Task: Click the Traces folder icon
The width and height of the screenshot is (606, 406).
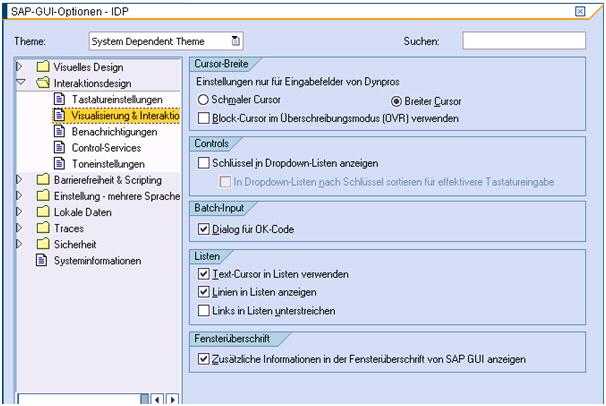Action: click(x=42, y=228)
